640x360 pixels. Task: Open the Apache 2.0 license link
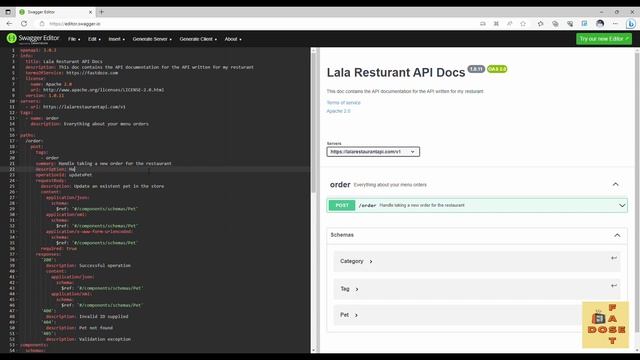pos(338,111)
